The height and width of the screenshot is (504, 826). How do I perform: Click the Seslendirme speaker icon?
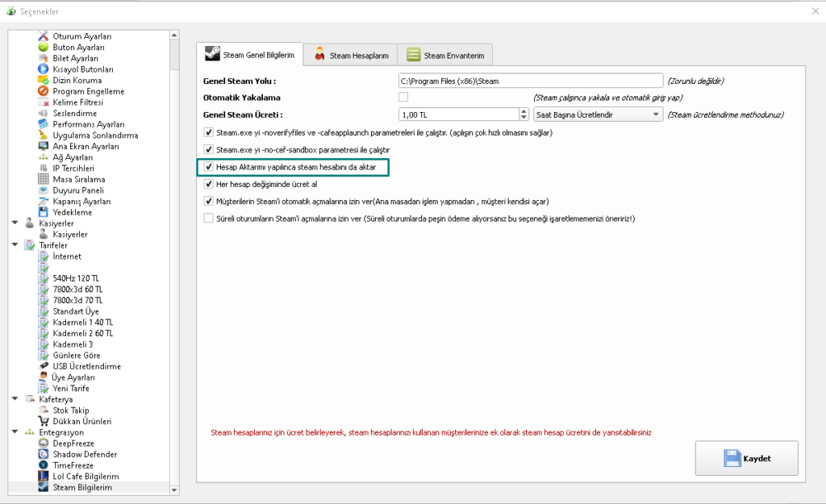point(44,113)
